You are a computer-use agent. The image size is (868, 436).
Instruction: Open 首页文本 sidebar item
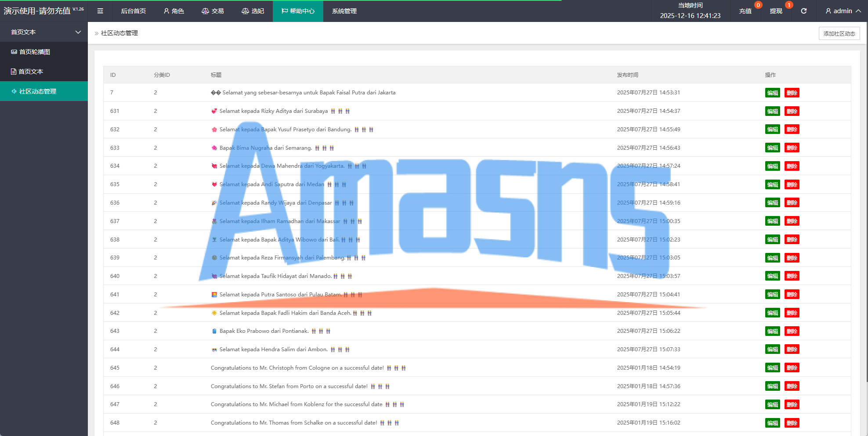(x=44, y=72)
